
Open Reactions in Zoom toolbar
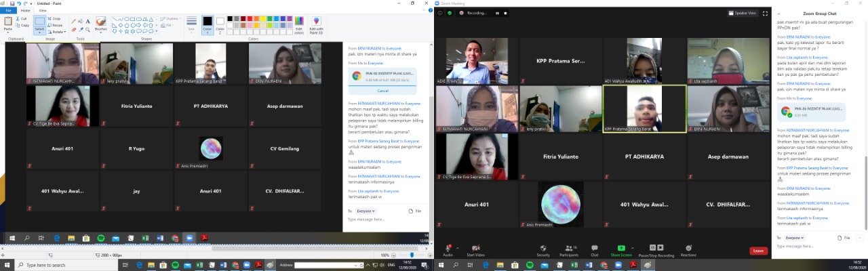click(688, 250)
